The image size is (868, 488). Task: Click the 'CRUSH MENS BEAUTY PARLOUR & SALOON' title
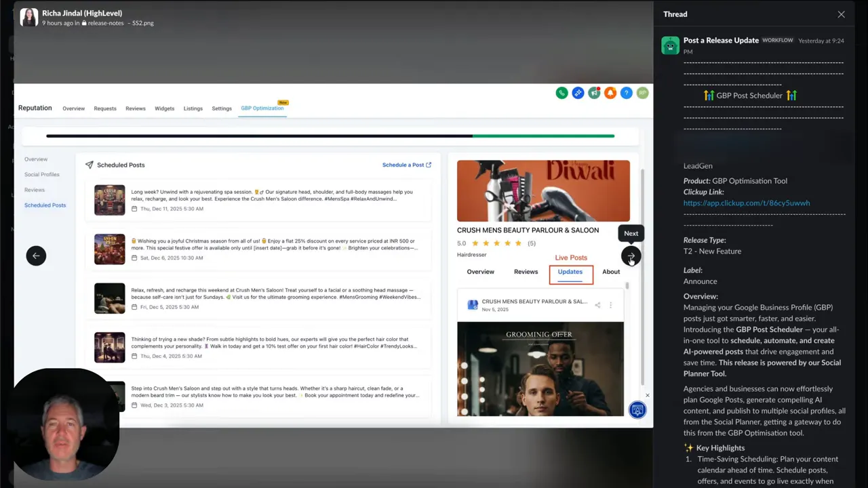pyautogui.click(x=528, y=230)
